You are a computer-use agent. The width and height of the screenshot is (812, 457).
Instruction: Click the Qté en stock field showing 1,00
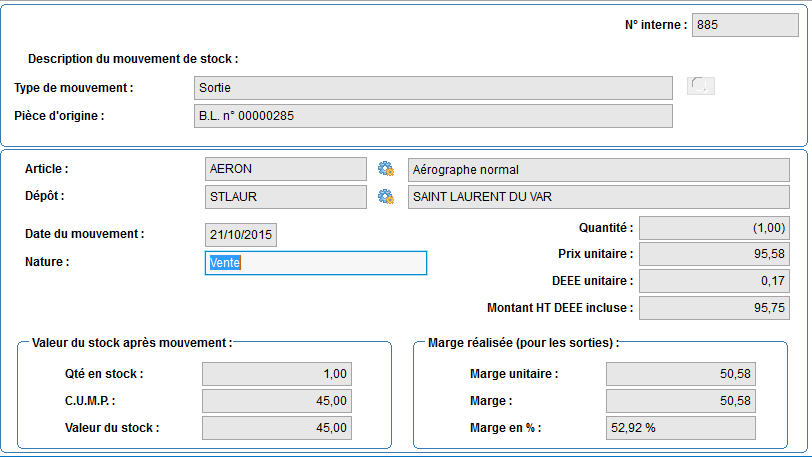coord(277,374)
